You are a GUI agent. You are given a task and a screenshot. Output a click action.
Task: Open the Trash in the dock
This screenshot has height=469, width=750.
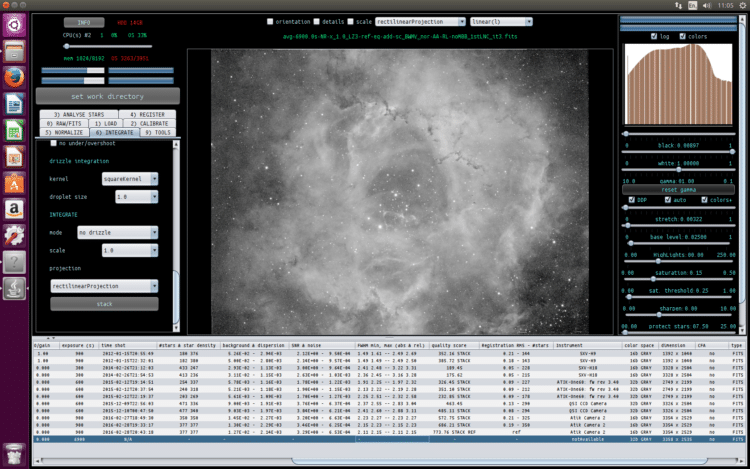14,454
